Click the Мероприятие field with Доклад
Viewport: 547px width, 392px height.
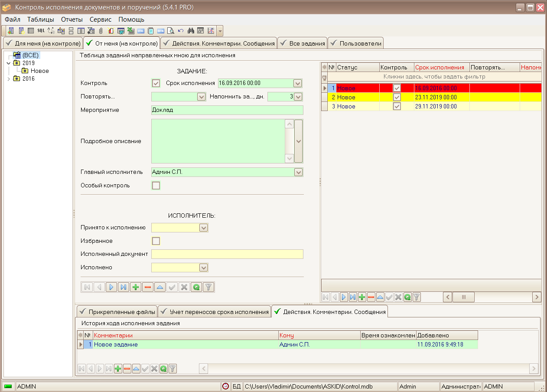(x=227, y=110)
